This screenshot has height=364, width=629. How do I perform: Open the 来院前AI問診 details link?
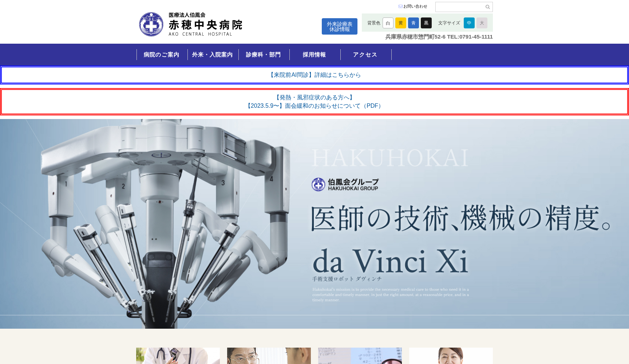314,75
